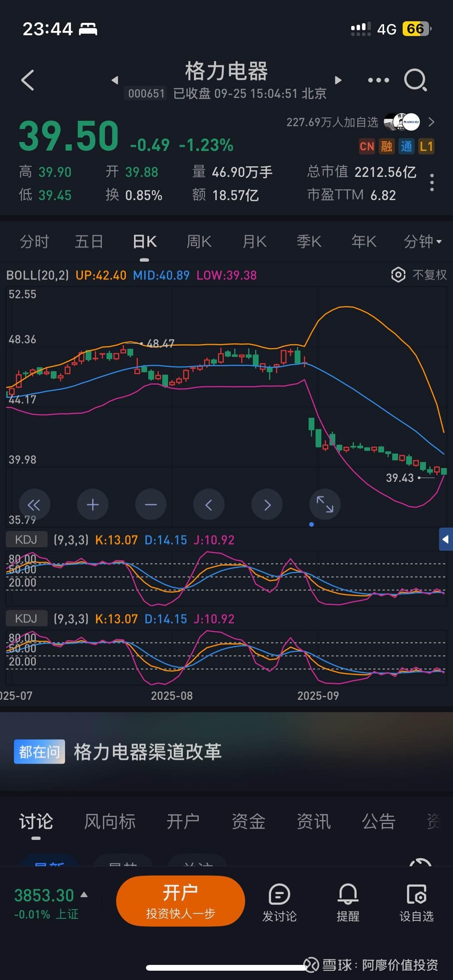The image size is (453, 980).
Task: Select the 分时 chart tab
Action: pyautogui.click(x=34, y=242)
